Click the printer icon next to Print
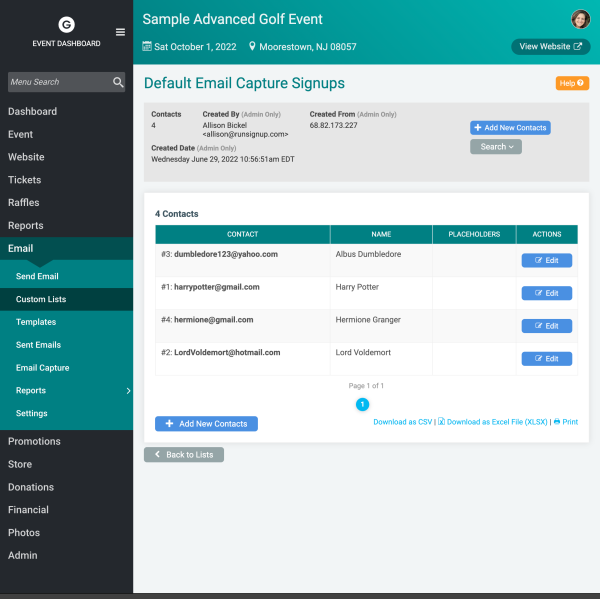Image resolution: width=600 pixels, height=599 pixels. (x=557, y=421)
